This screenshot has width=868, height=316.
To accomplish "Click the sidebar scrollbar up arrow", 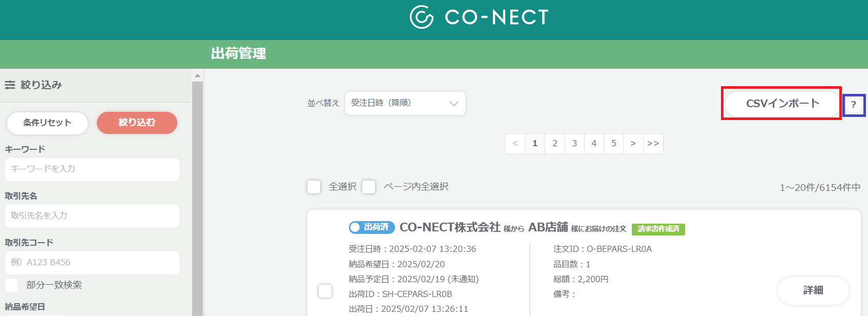I will [197, 75].
